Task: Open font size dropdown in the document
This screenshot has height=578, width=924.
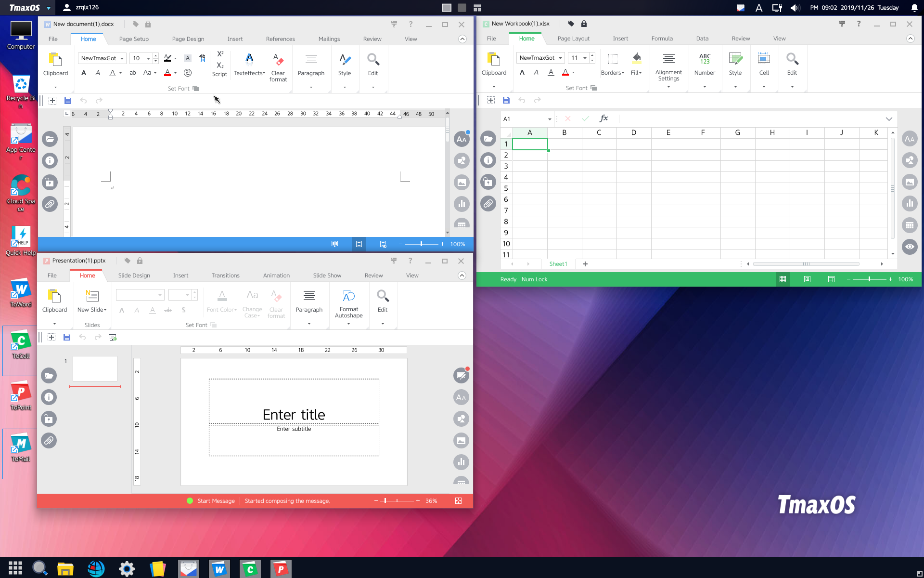Action: tap(148, 58)
